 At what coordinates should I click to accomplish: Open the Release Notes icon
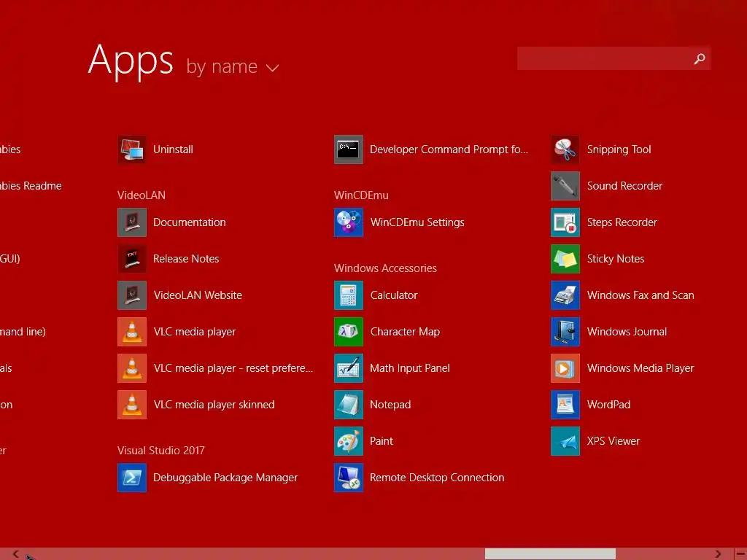(x=132, y=259)
